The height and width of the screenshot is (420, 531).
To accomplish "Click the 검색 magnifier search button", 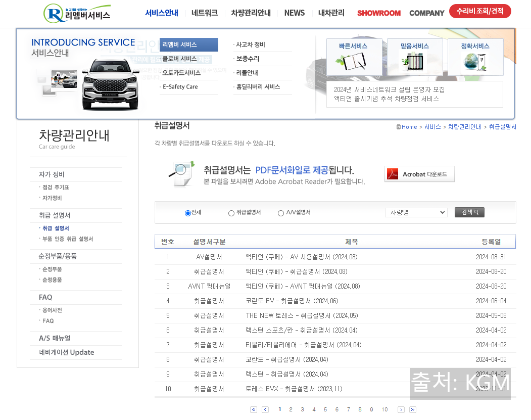I will tap(469, 212).
